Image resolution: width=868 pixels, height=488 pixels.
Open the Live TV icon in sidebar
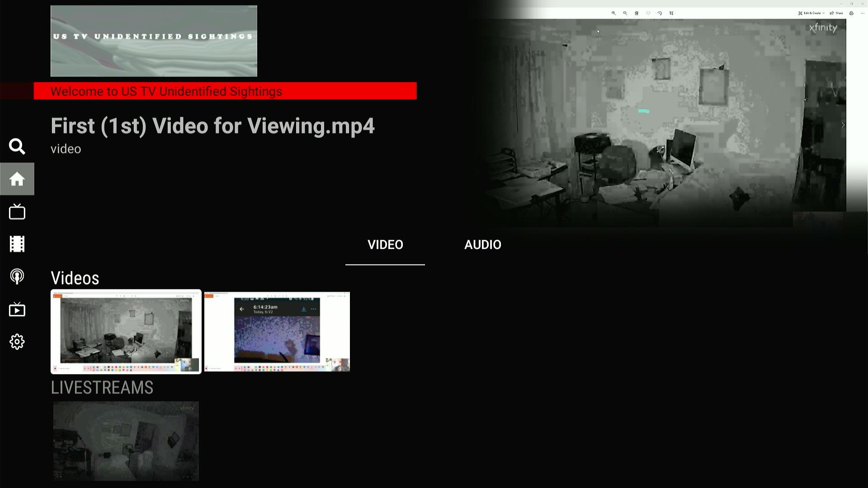coord(17,211)
